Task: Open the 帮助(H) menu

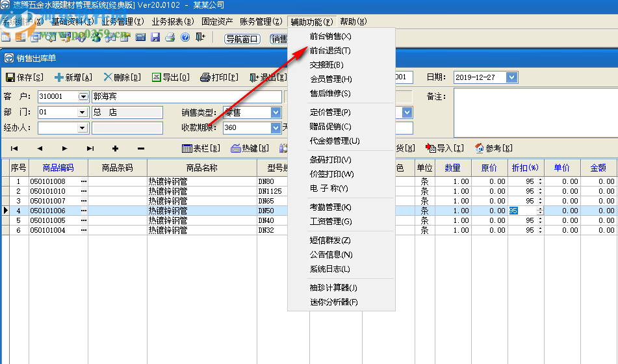Action: [x=353, y=21]
